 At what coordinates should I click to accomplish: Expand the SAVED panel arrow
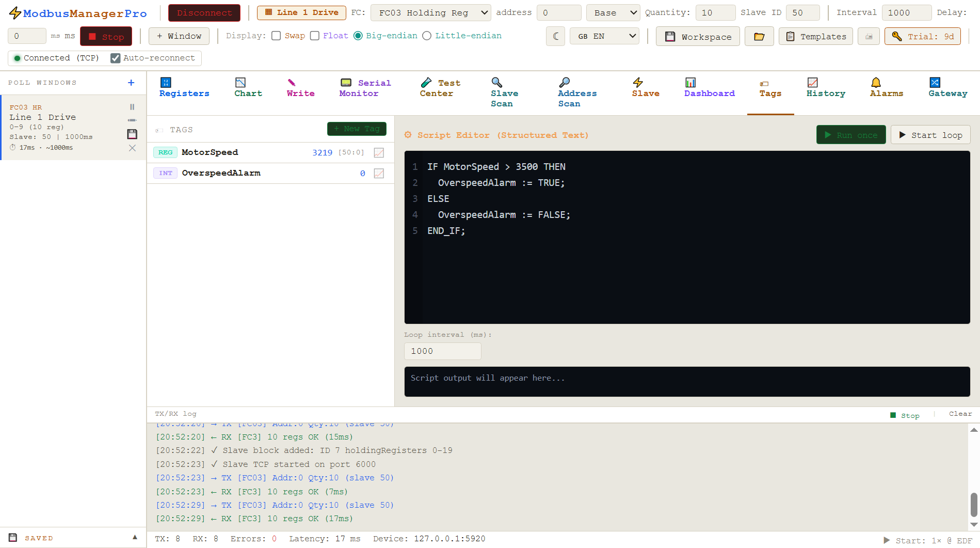(135, 537)
